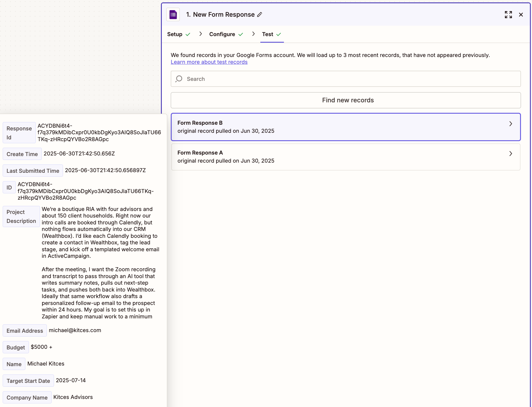Click chevron between Configure and Test
532x407 pixels.
pos(253,34)
